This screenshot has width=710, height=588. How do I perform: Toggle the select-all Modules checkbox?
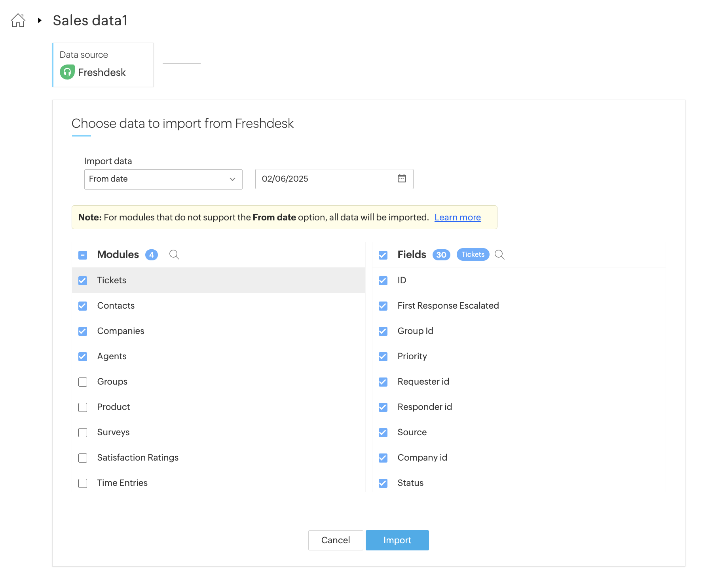click(x=83, y=255)
